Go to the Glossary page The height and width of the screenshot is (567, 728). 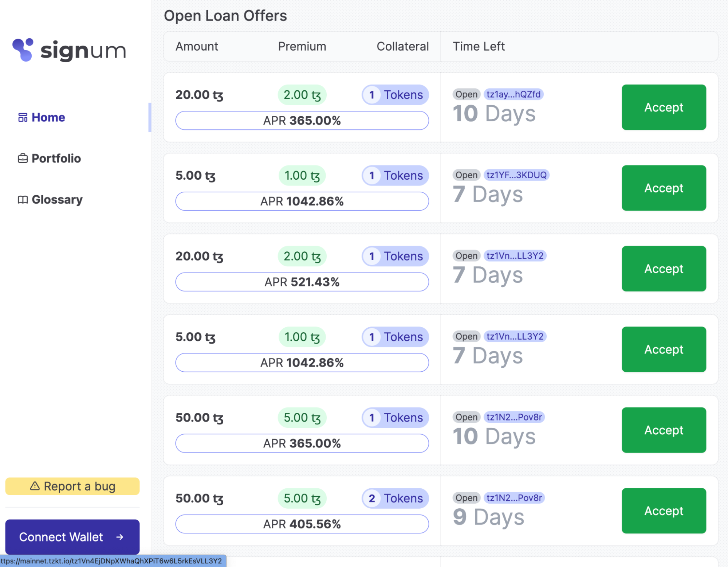coord(57,200)
